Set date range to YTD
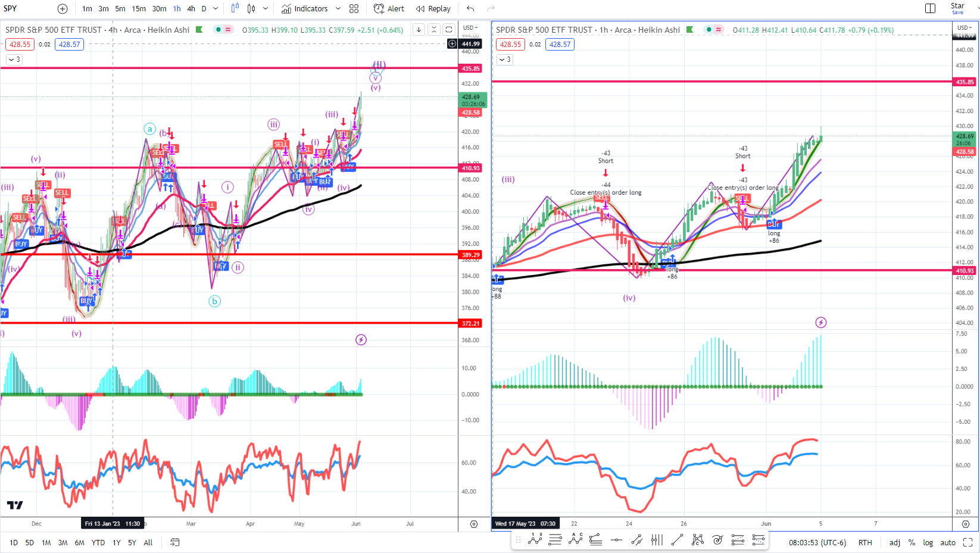The image size is (980, 553). pyautogui.click(x=98, y=543)
